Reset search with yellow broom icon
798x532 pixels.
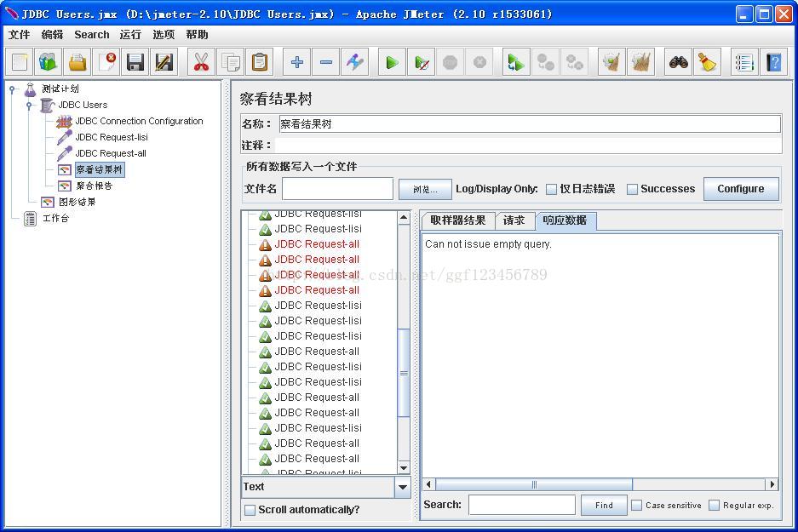pos(708,62)
